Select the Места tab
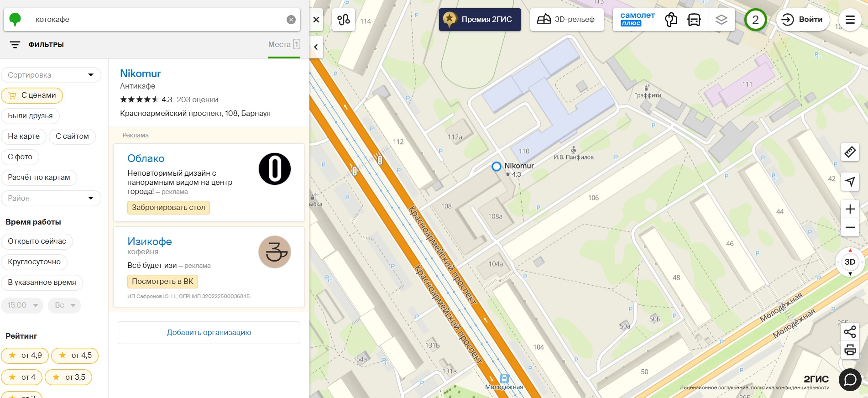Screen dimensions: 868x398 [x=284, y=45]
